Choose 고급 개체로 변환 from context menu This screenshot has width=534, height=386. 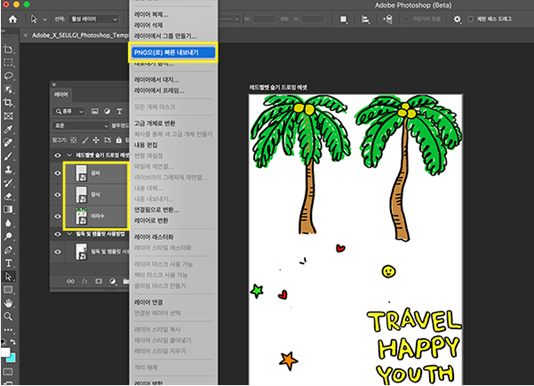[x=155, y=123]
